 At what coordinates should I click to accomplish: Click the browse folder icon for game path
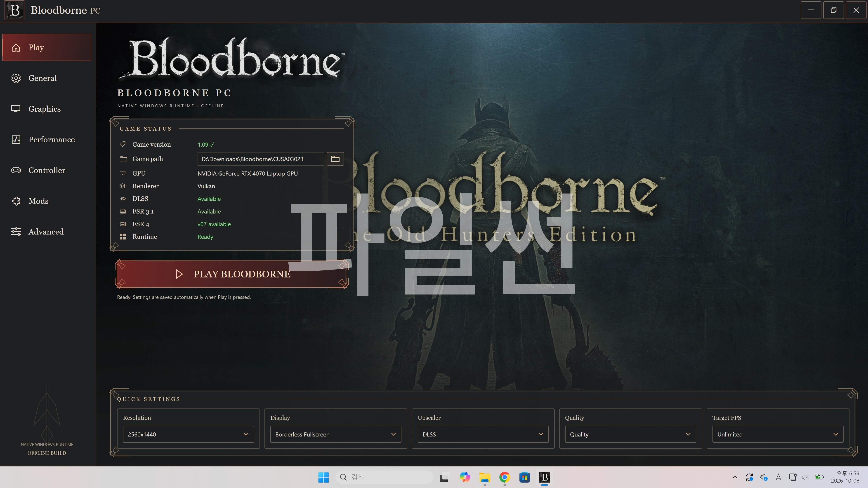335,159
